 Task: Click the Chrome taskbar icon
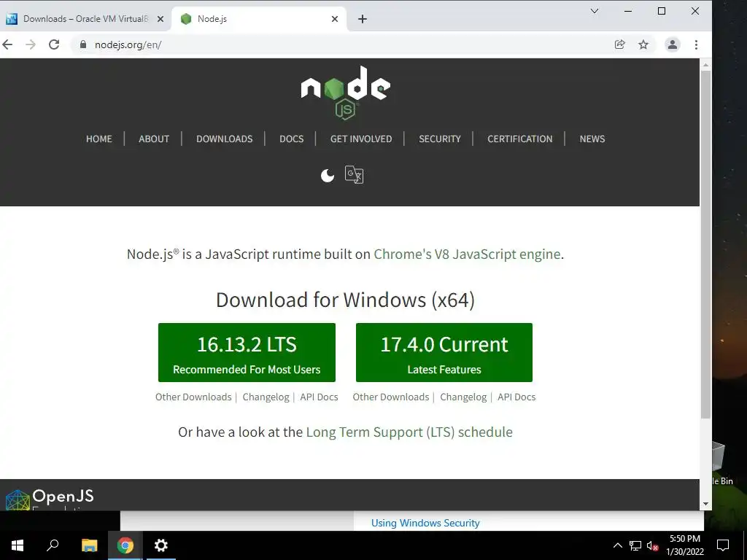125,545
